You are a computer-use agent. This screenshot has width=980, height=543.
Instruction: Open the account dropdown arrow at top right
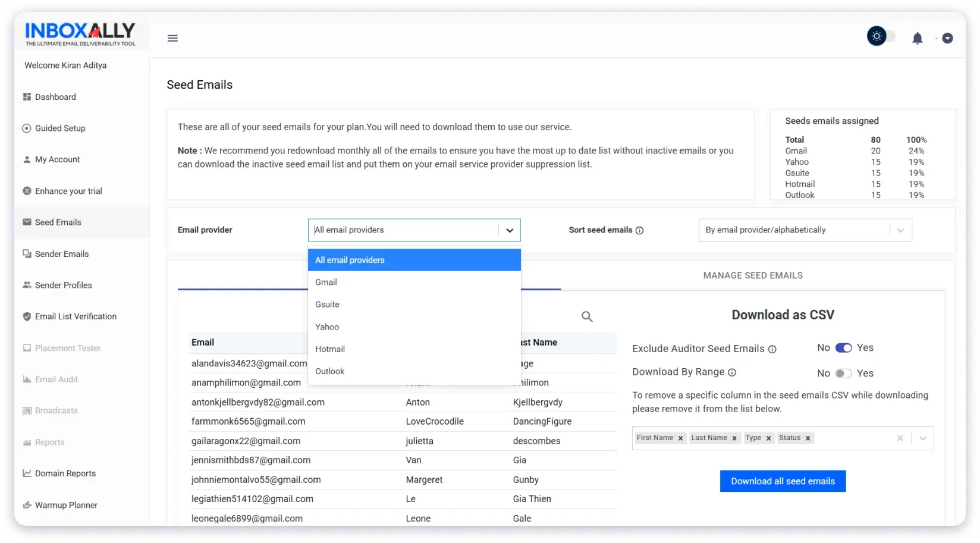[x=948, y=38]
